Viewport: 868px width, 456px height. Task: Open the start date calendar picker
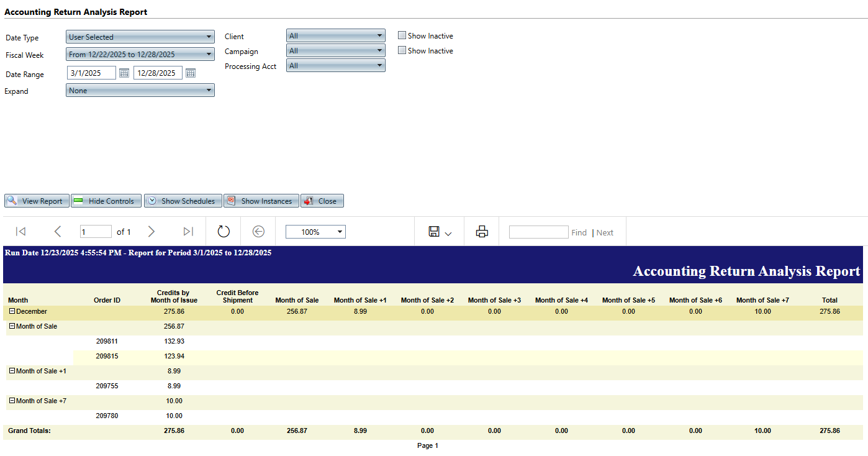click(x=124, y=73)
